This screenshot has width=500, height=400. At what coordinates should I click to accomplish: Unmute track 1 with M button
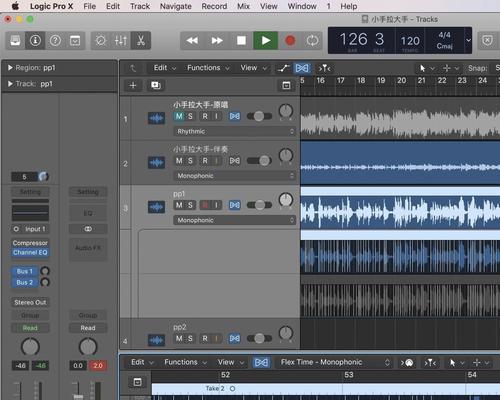pos(179,116)
